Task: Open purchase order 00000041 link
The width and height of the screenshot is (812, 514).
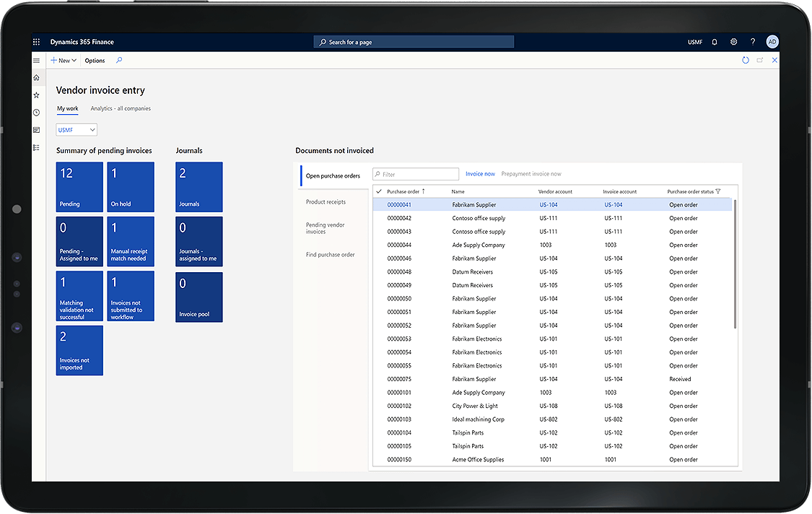Action: [399, 205]
